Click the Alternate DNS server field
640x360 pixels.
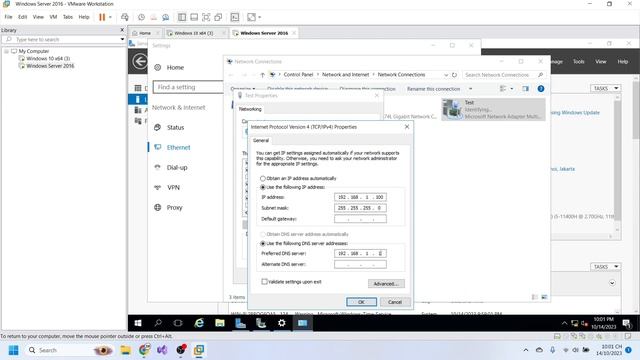coord(360,264)
